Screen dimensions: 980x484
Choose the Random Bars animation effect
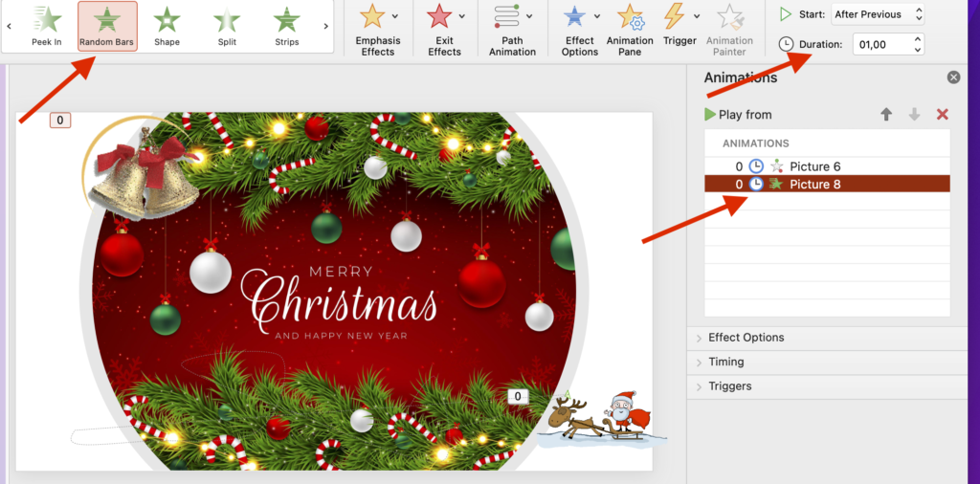tap(107, 26)
